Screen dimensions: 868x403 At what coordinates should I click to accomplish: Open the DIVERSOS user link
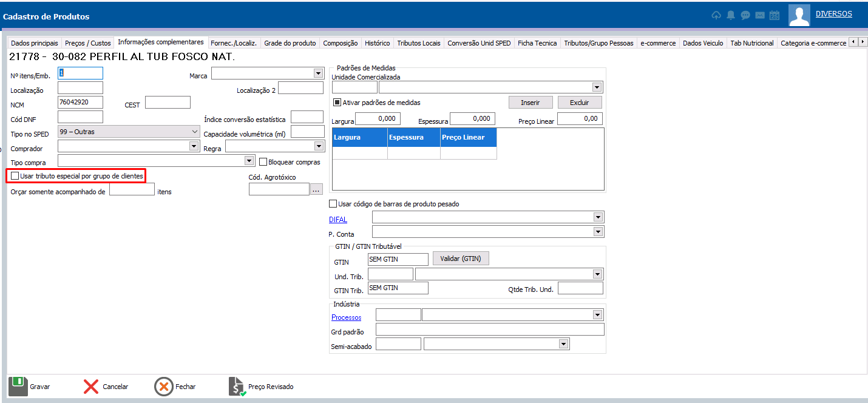click(834, 14)
